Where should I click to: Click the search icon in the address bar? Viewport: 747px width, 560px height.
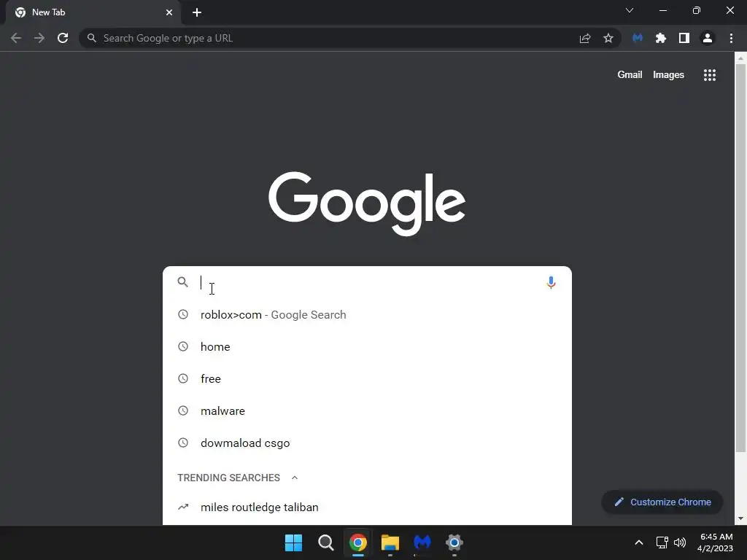(x=92, y=38)
